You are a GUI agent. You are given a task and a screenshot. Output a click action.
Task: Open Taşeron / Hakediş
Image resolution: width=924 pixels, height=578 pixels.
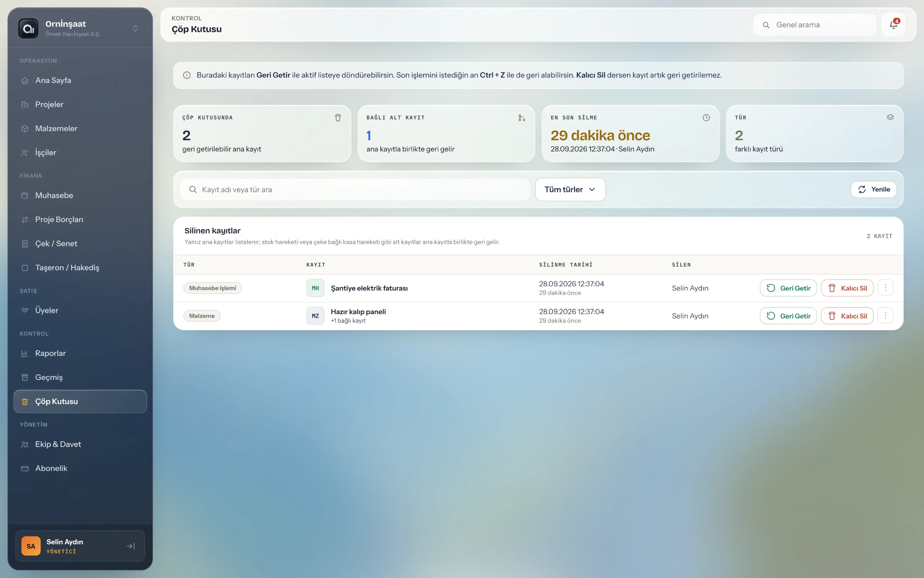pos(80,267)
